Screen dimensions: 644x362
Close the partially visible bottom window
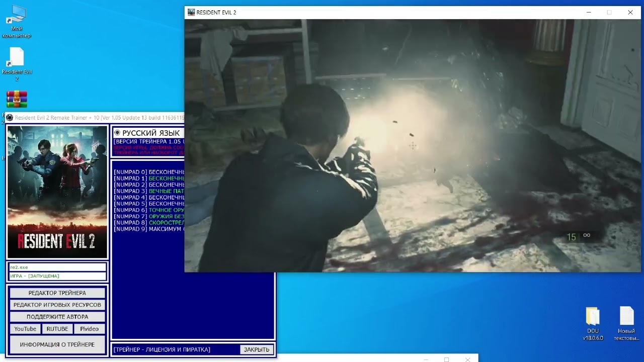(468, 359)
